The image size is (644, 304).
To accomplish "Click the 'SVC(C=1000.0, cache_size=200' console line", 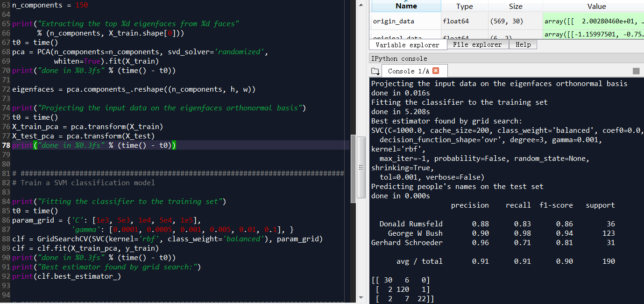I will coord(508,130).
